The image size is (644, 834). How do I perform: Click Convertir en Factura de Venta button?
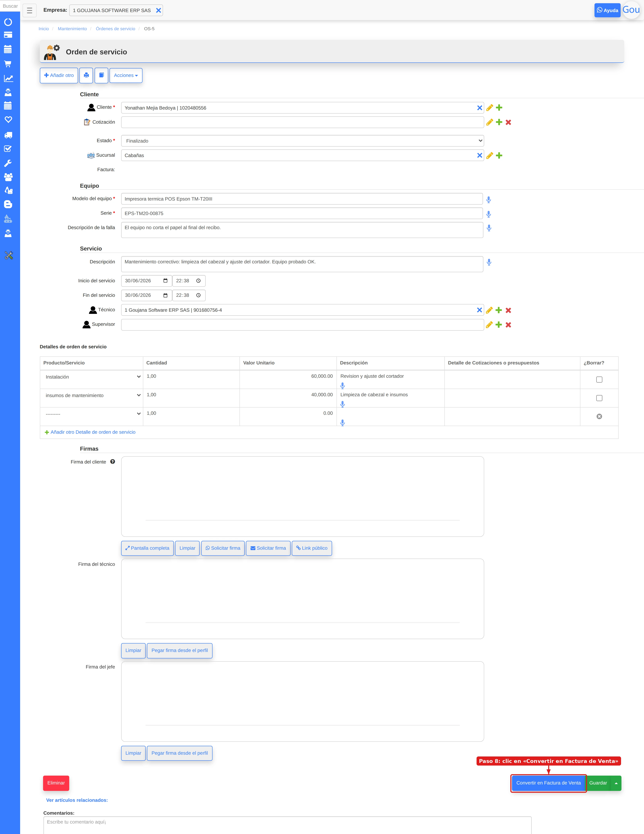coord(548,783)
